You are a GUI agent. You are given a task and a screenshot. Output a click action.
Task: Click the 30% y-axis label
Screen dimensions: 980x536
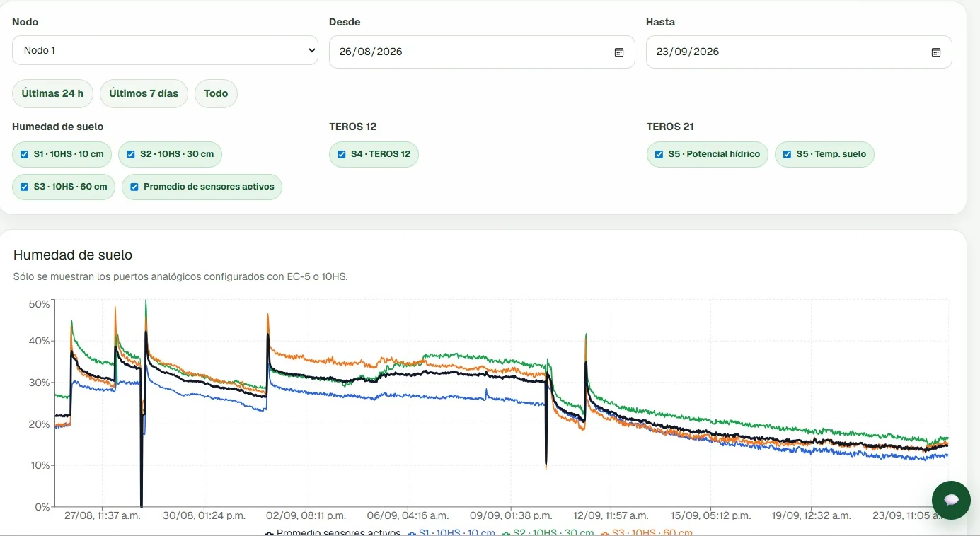39,383
